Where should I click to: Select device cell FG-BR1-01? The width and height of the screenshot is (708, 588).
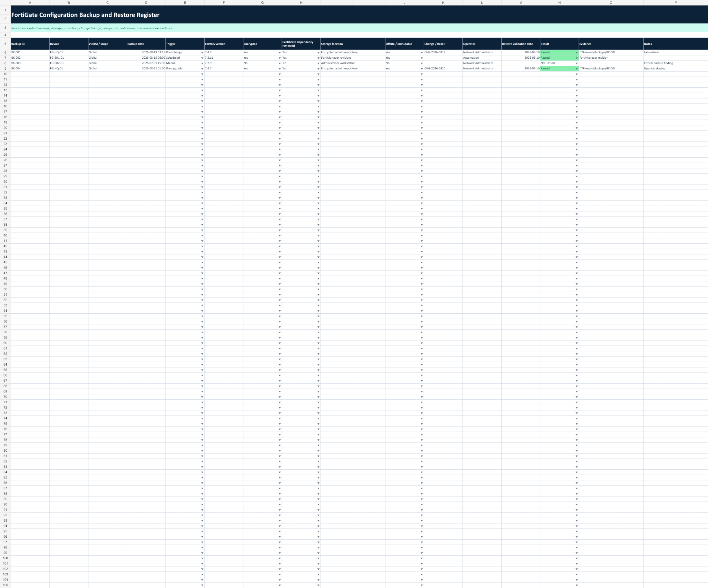(x=69, y=58)
